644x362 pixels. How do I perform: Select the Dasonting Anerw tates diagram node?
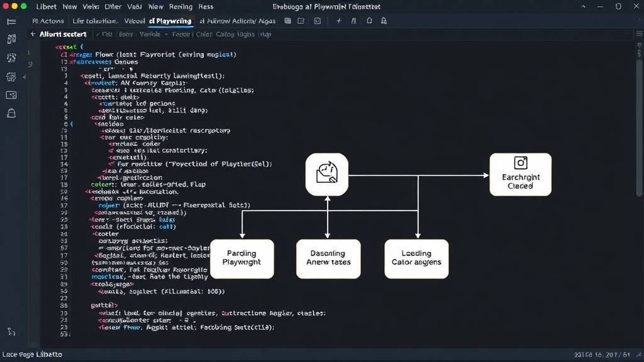(x=328, y=259)
